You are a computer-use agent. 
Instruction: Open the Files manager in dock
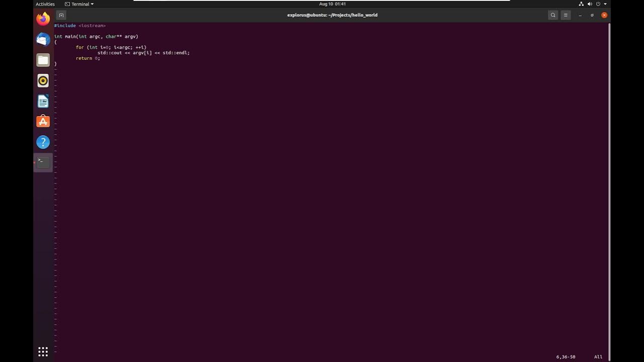click(x=43, y=60)
